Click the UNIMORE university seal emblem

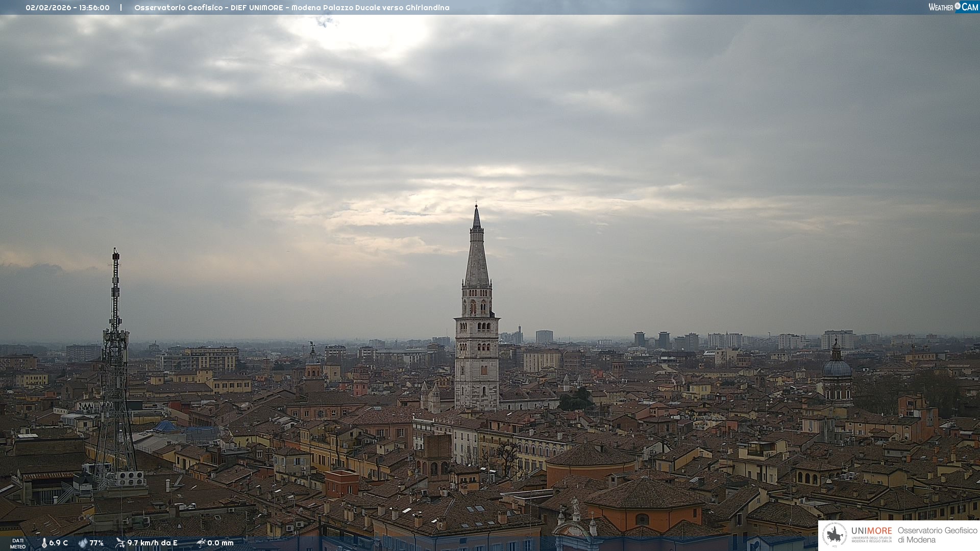coord(835,535)
